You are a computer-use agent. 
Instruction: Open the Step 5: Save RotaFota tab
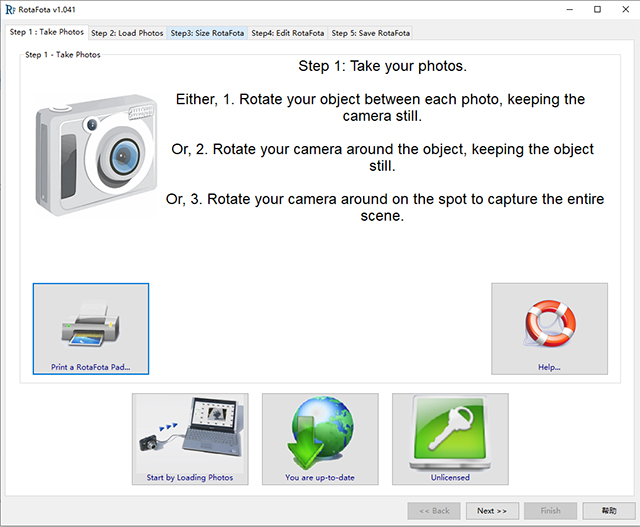pyautogui.click(x=371, y=33)
